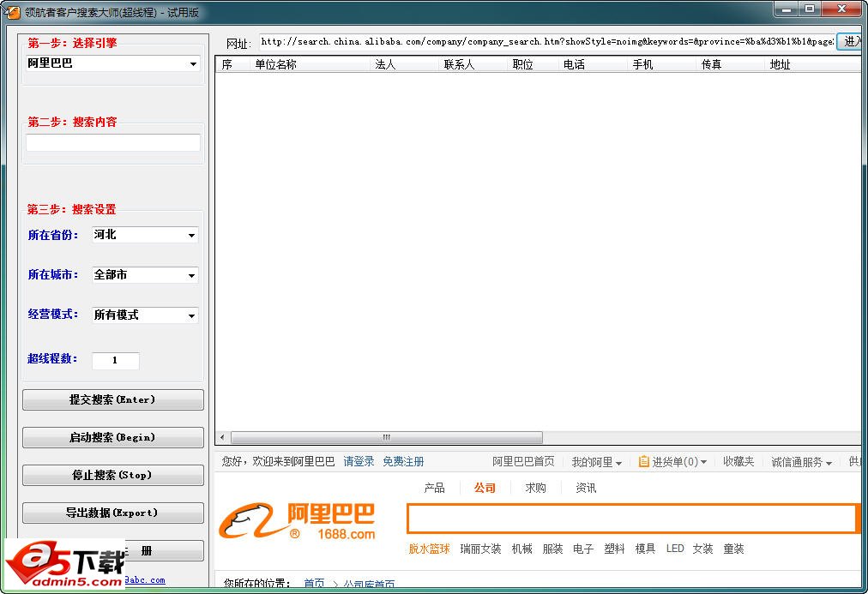Click the 导出数据 (Export) button
The width and height of the screenshot is (868, 594).
point(113,513)
